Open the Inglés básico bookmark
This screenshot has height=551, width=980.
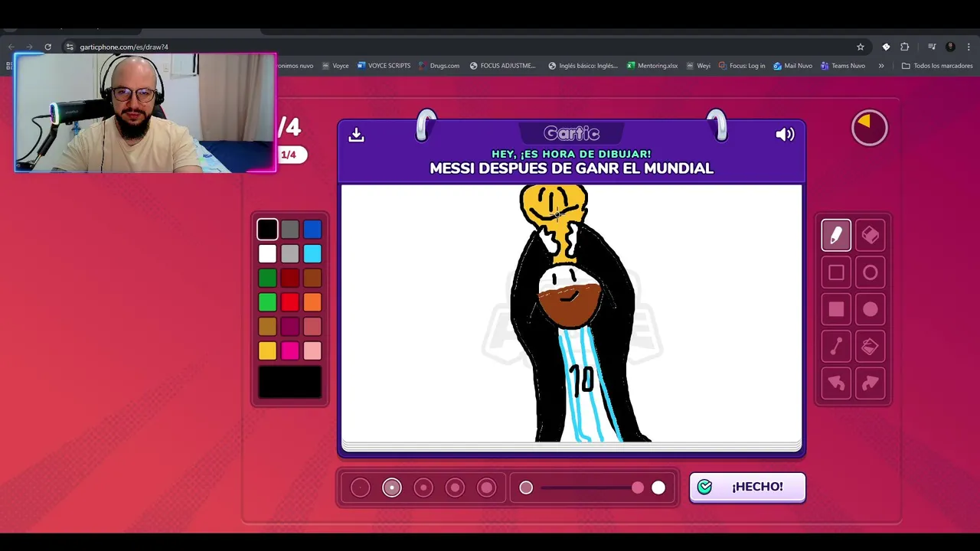tap(583, 66)
